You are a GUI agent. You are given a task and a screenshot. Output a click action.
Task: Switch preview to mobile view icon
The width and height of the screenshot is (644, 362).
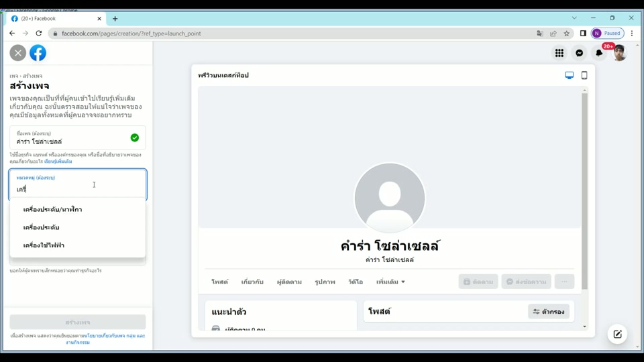pos(584,75)
